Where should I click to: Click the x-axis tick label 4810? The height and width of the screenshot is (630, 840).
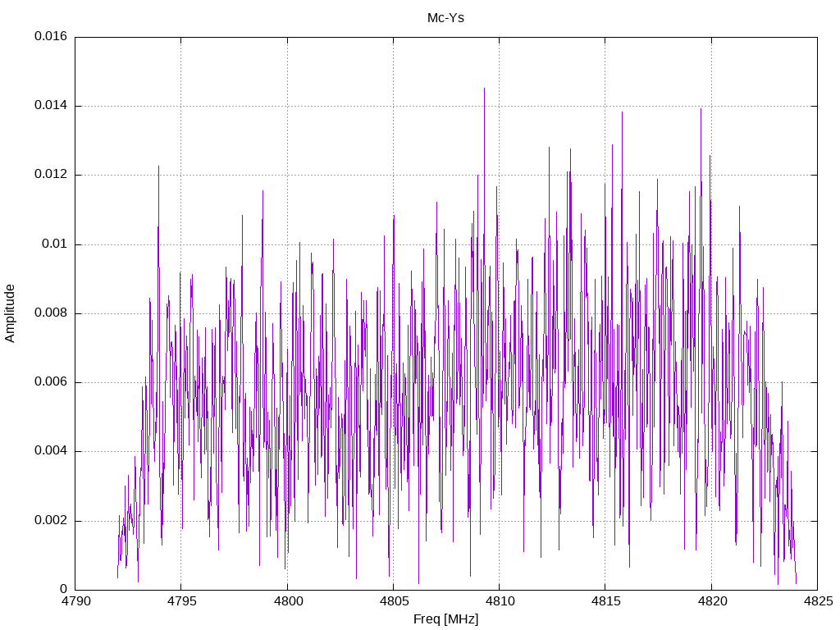click(500, 601)
